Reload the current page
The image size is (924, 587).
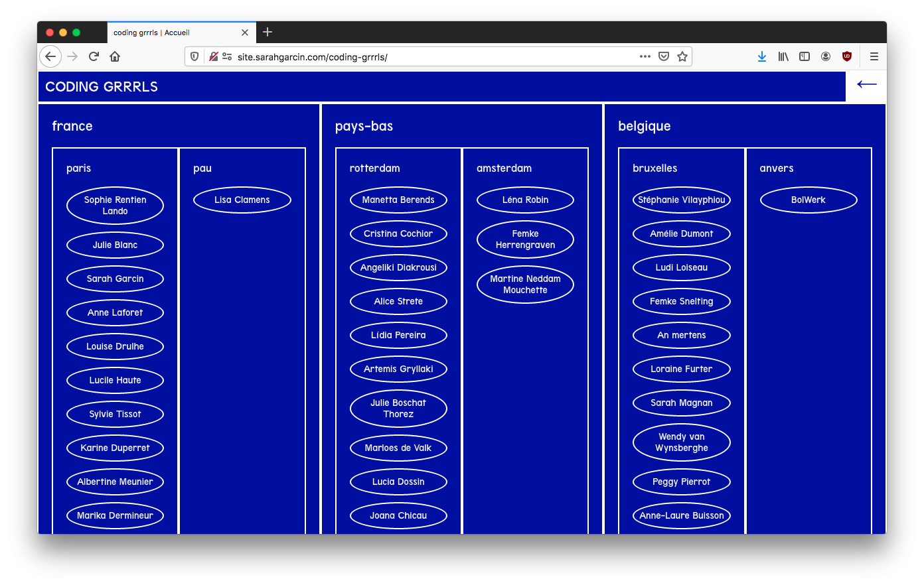[x=94, y=56]
